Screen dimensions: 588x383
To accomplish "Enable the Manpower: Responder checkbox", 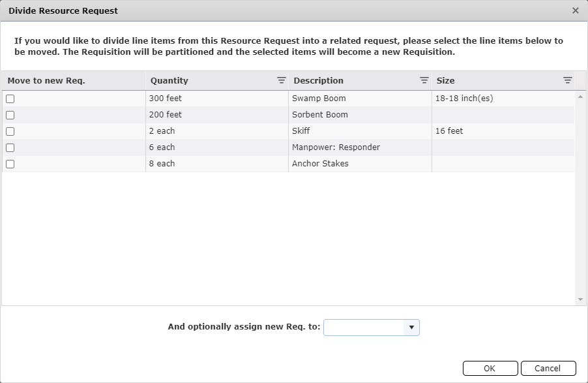I will click(x=8, y=147).
